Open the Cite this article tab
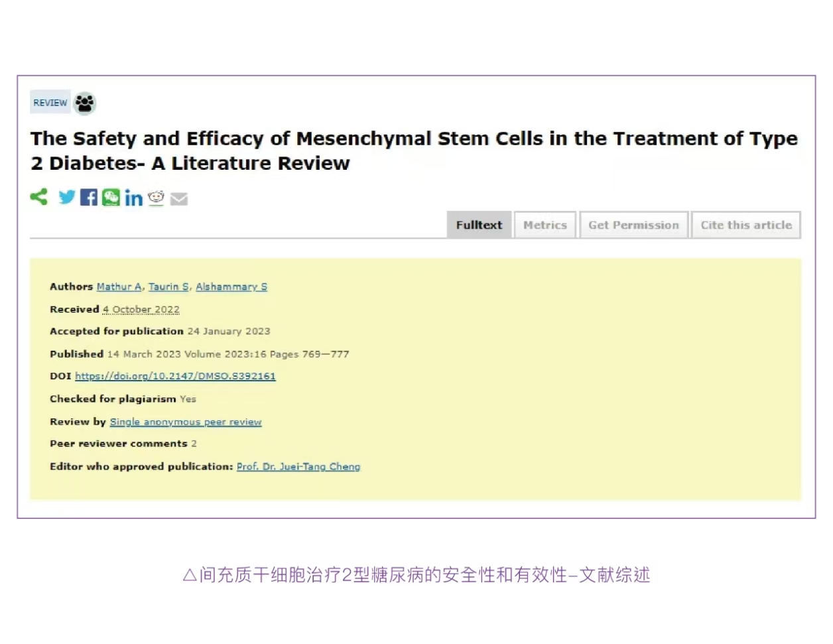The image size is (833, 644). tap(746, 225)
